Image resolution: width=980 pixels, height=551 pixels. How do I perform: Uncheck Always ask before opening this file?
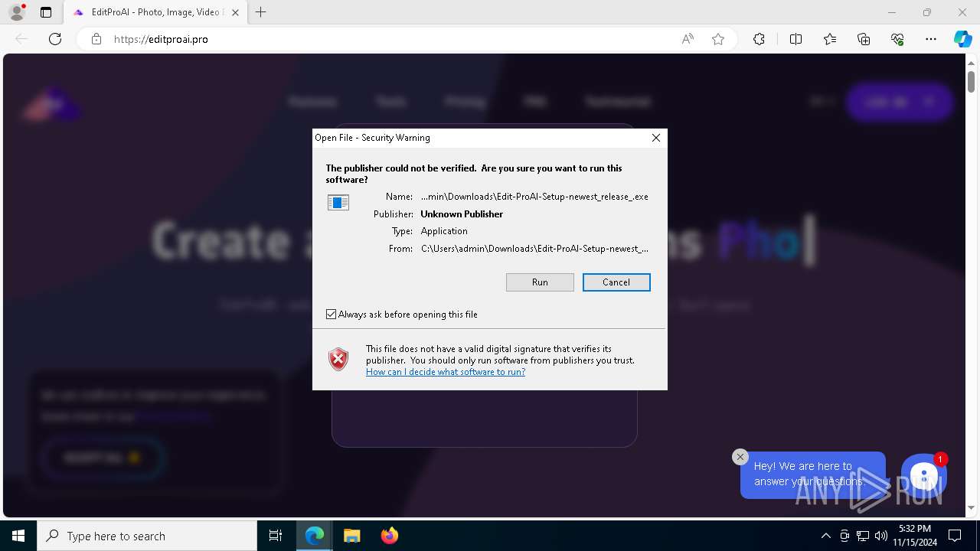tap(332, 315)
